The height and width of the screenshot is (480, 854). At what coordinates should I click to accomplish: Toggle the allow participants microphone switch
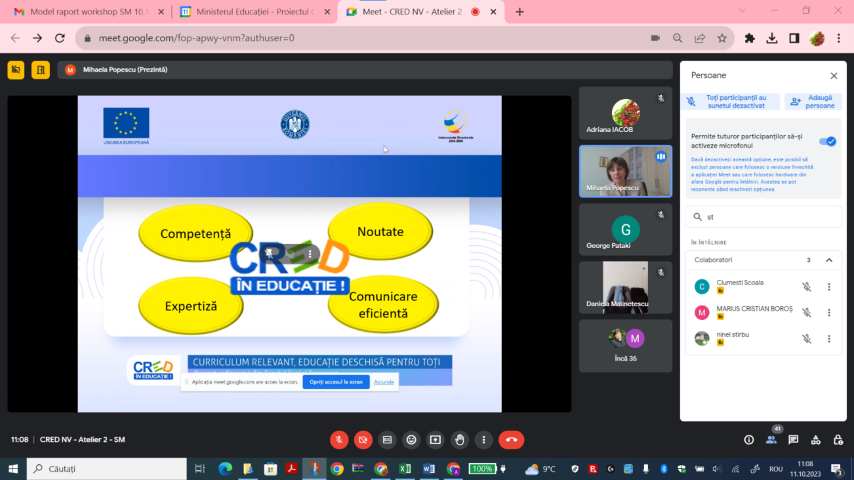[827, 141]
